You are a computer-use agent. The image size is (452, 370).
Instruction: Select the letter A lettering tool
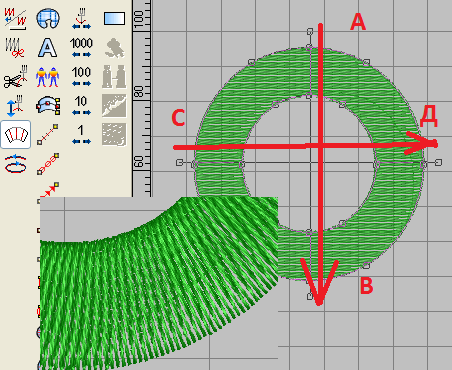[x=47, y=48]
